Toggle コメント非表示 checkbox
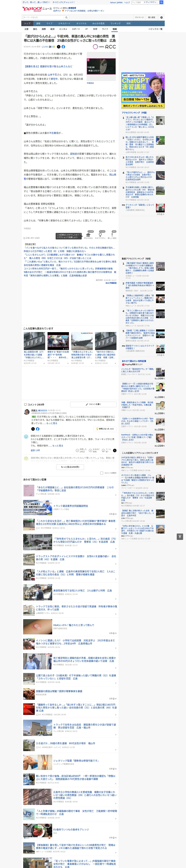The width and height of the screenshot is (186, 868). tap(102, 473)
